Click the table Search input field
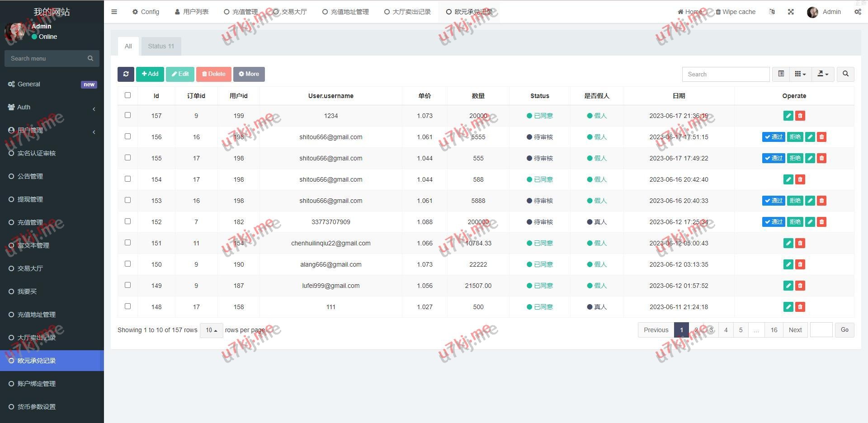The height and width of the screenshot is (423, 868). pos(726,74)
